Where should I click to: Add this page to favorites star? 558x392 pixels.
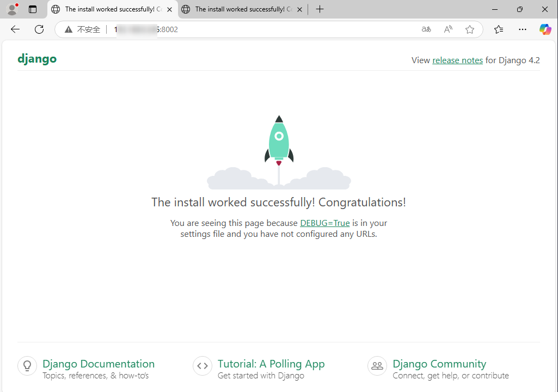click(470, 29)
